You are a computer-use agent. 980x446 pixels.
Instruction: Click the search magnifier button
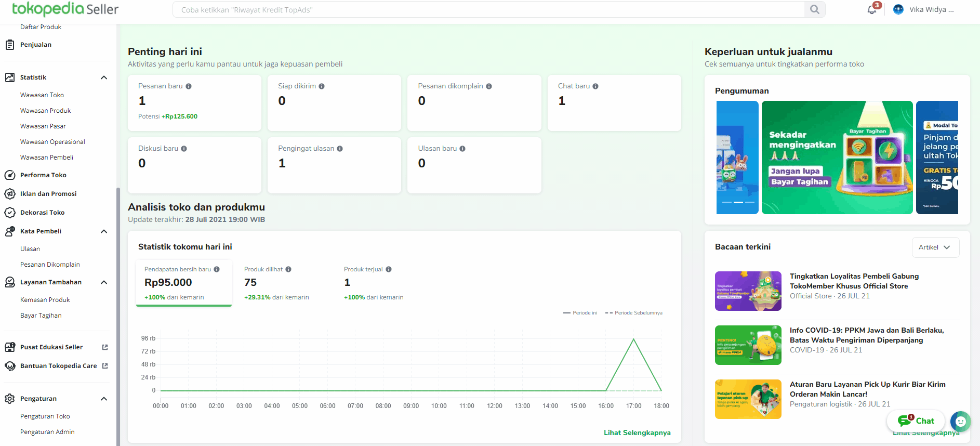[x=815, y=9]
